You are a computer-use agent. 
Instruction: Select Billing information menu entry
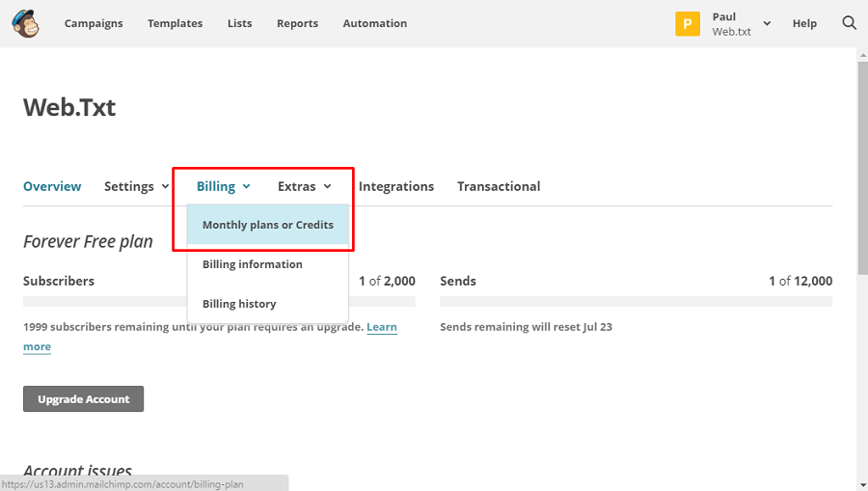tap(268, 264)
